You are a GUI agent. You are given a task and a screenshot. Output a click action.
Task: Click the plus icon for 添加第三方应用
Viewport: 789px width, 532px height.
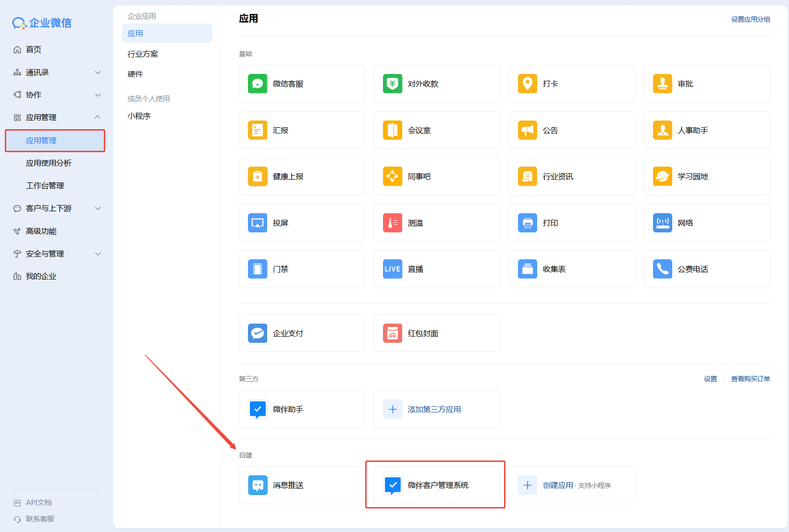pos(393,409)
